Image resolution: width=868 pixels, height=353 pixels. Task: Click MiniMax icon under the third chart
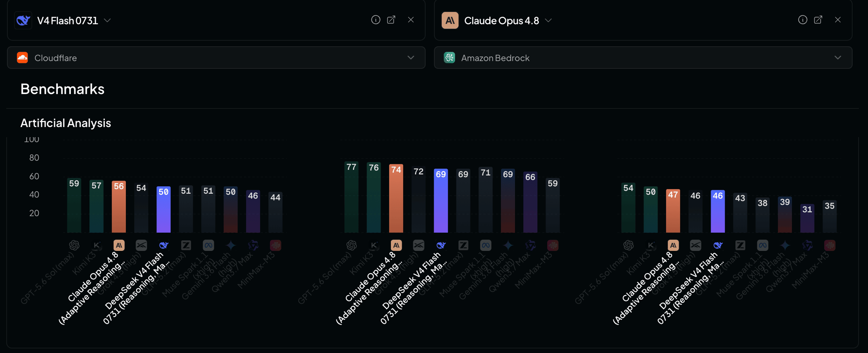tap(830, 245)
